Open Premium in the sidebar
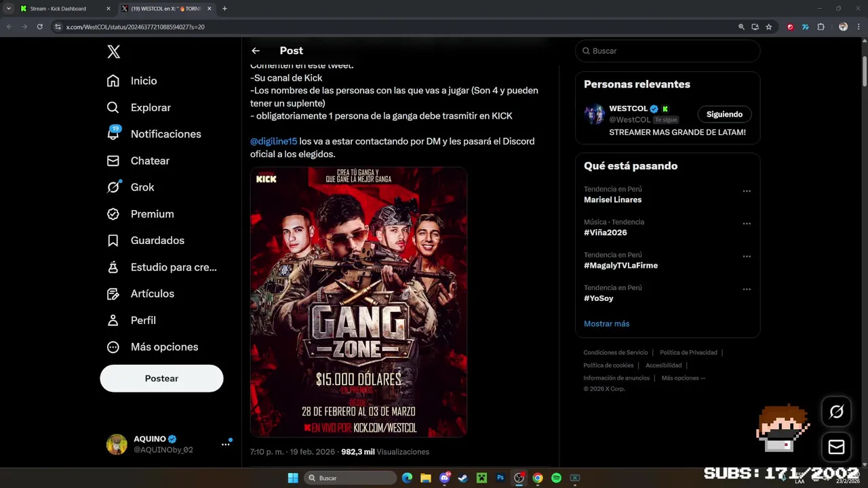Image resolution: width=868 pixels, height=488 pixels. (x=140, y=214)
